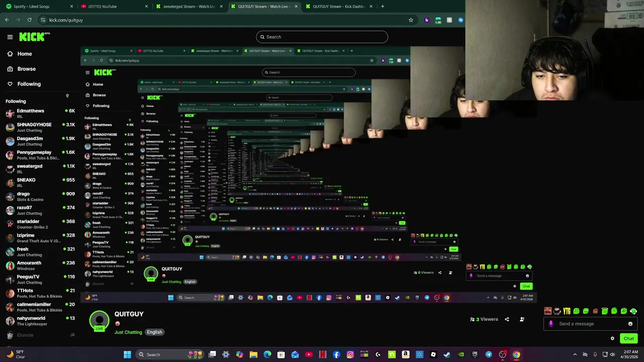Open drago Slots & Casino channel
Viewport: 644px width, 362px height.
(40, 196)
